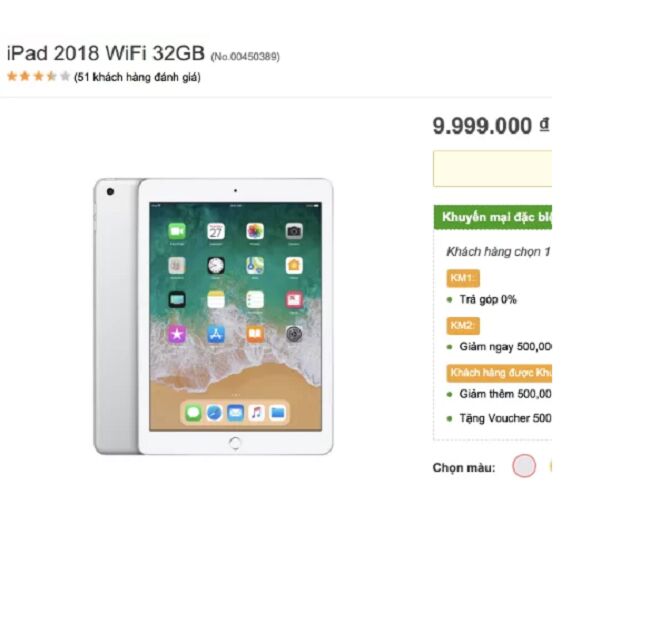Click the Giảm ngay 500,000 offer
The height and width of the screenshot is (623, 650).
point(505,347)
